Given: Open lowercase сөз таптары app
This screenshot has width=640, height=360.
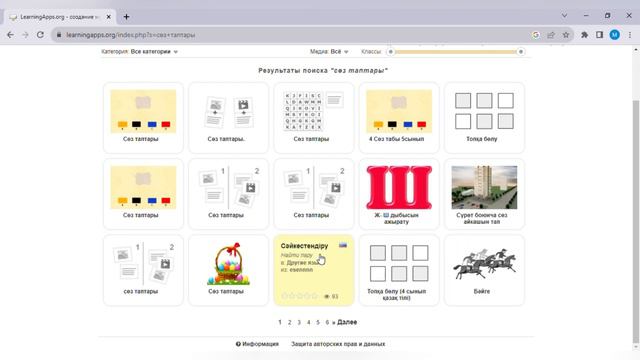Looking at the screenshot, I should pyautogui.click(x=143, y=270).
